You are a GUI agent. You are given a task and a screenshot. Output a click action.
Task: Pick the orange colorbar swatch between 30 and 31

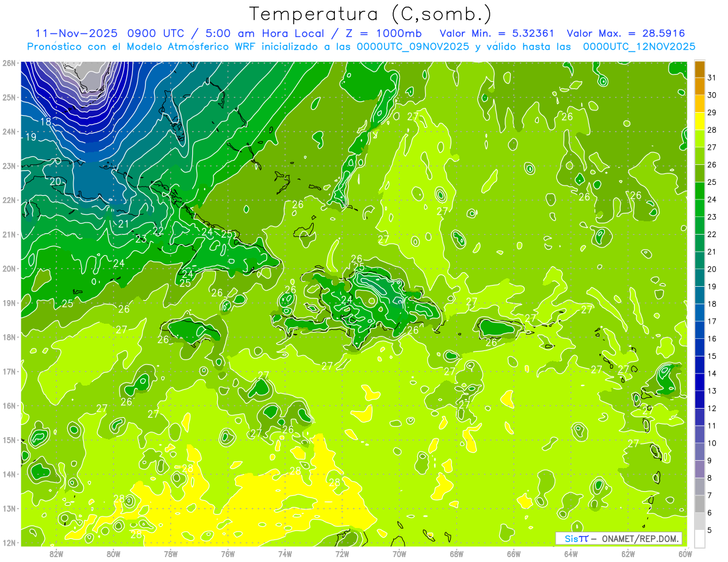[x=699, y=87]
